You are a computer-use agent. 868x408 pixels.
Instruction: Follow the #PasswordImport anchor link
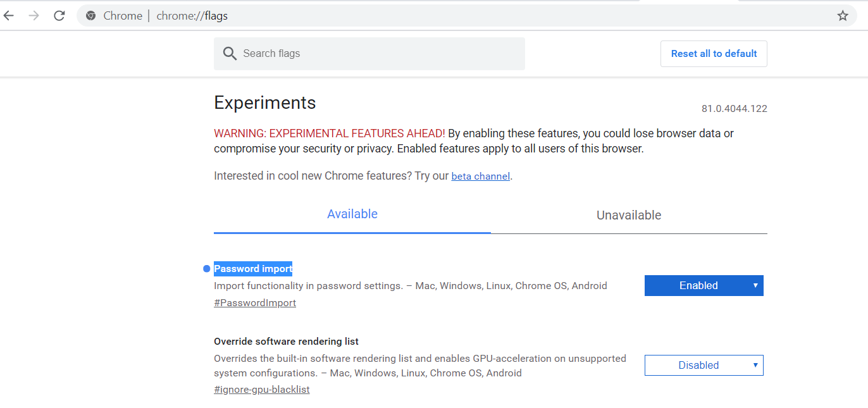point(255,303)
